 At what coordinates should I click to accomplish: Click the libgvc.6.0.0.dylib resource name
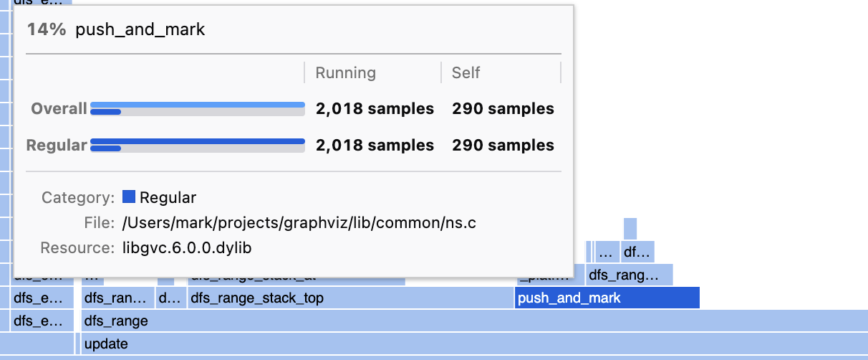coord(187,248)
